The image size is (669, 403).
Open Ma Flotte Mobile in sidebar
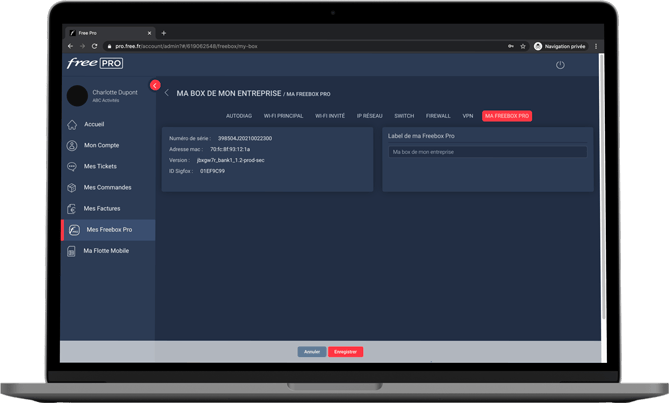point(106,251)
